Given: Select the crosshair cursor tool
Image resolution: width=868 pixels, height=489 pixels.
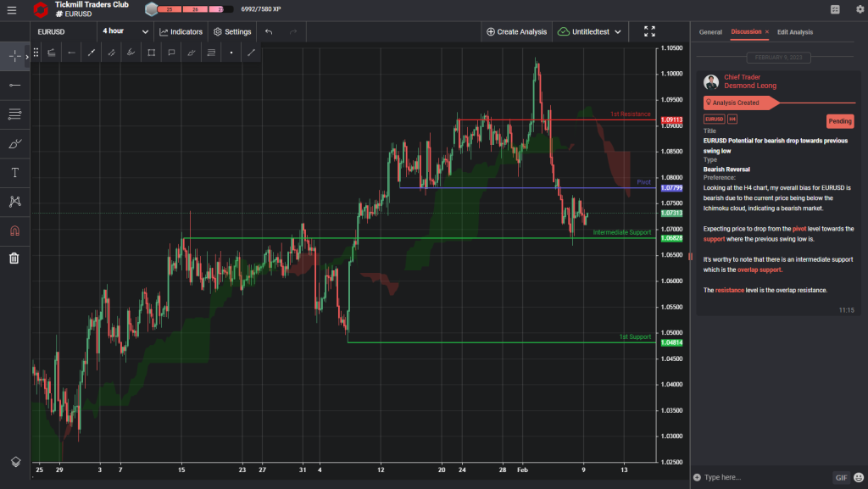Looking at the screenshot, I should pos(14,56).
